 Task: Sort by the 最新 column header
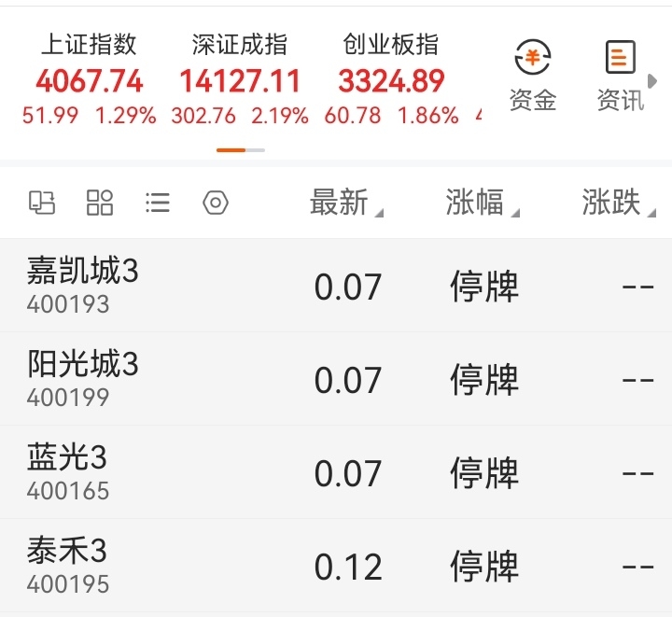(346, 203)
